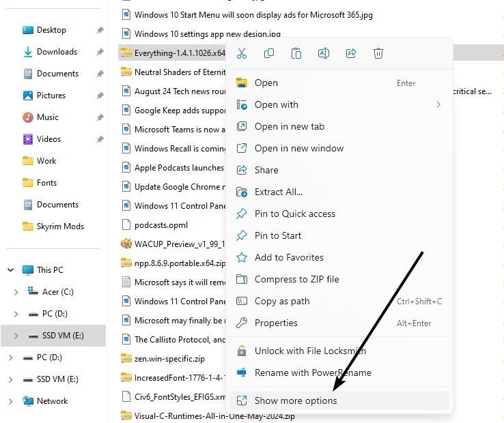Select Microsoft Teams is now file

[x=180, y=130]
